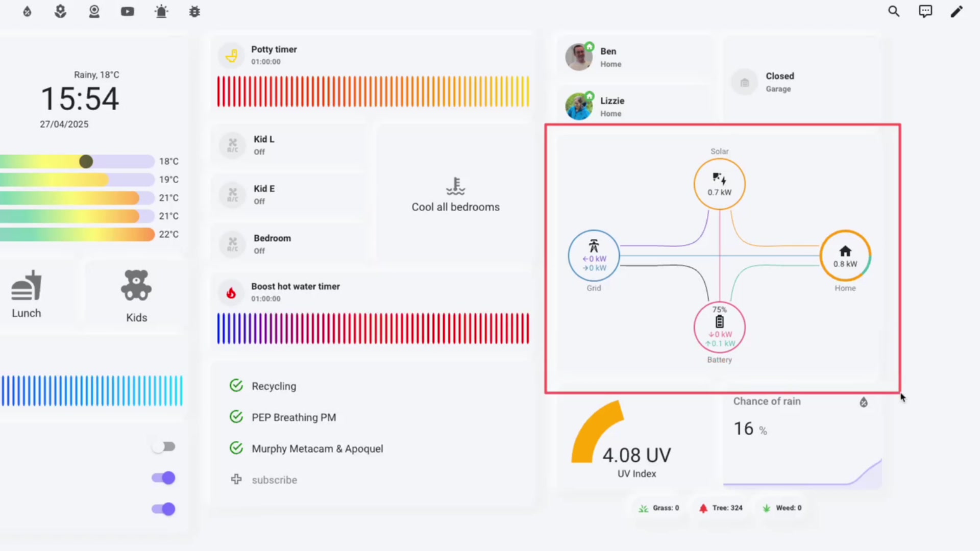Switch to the camera view tab
980x551 pixels.
point(94,11)
